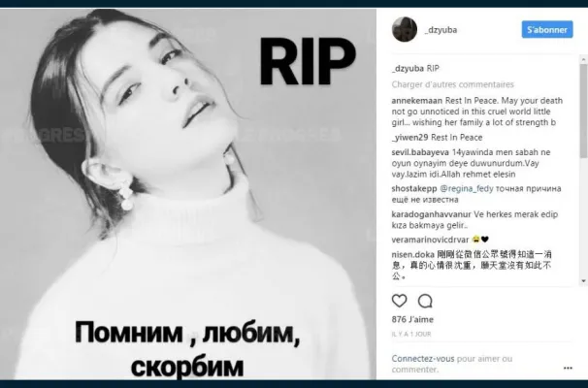Visit karadoganhavvanur profile

click(x=431, y=214)
